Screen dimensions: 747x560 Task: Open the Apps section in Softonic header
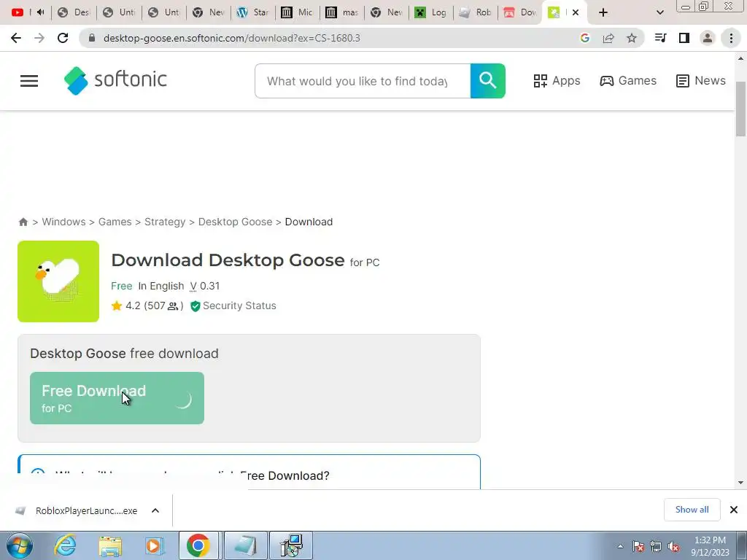tap(557, 80)
